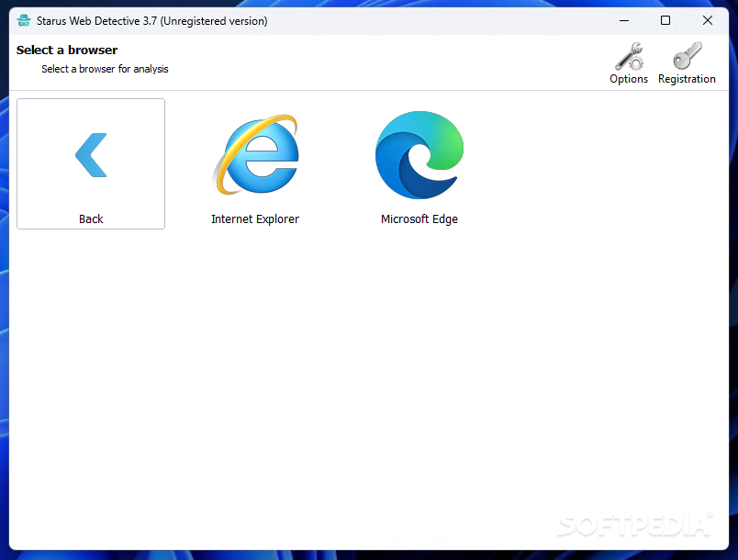This screenshot has height=560, width=738.
Task: Close the Starus Web Detective window
Action: point(708,21)
